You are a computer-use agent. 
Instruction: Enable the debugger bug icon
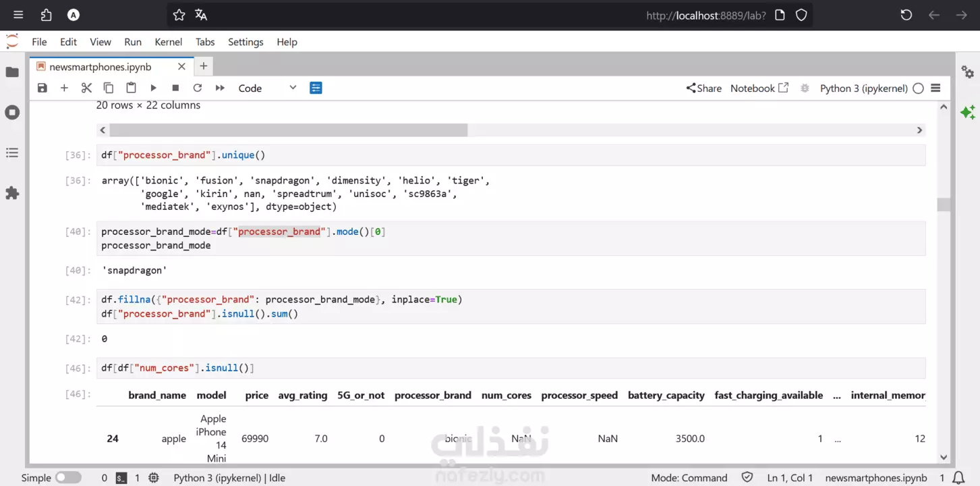(x=805, y=88)
